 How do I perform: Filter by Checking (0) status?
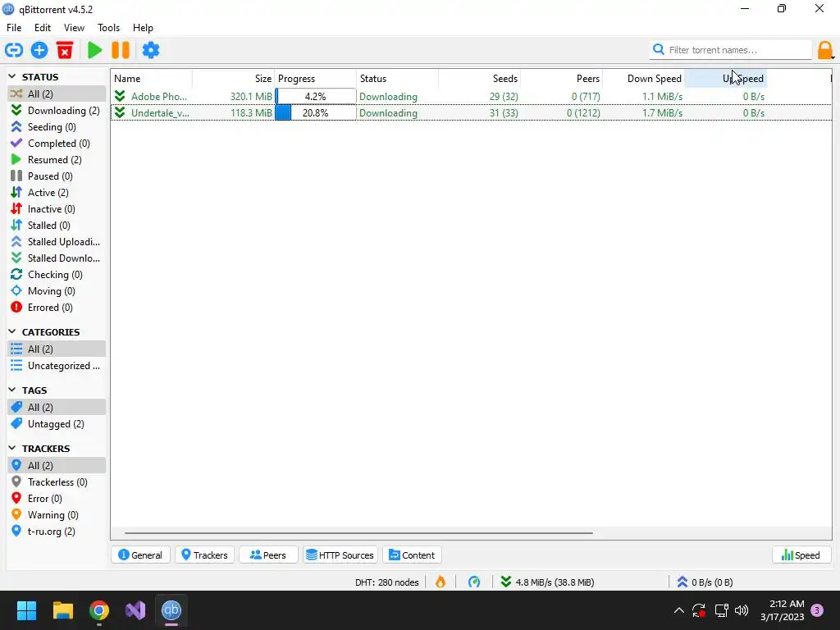click(57, 274)
